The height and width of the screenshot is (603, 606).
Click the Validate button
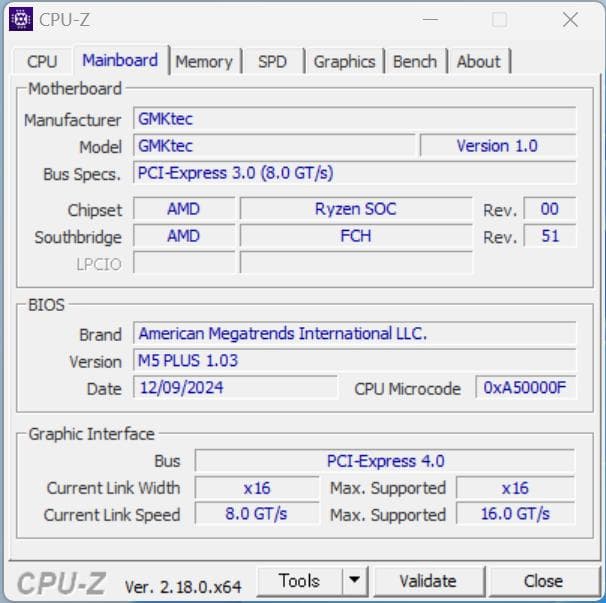point(428,581)
